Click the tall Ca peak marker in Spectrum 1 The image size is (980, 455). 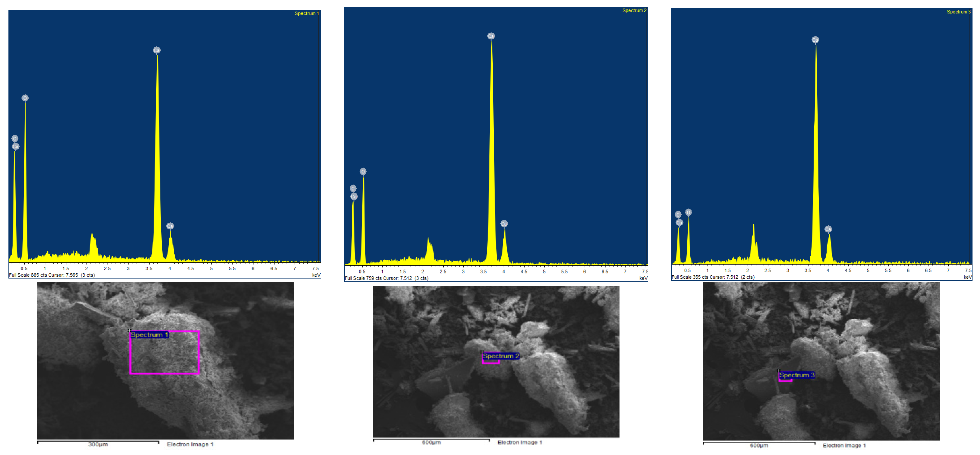coord(156,50)
